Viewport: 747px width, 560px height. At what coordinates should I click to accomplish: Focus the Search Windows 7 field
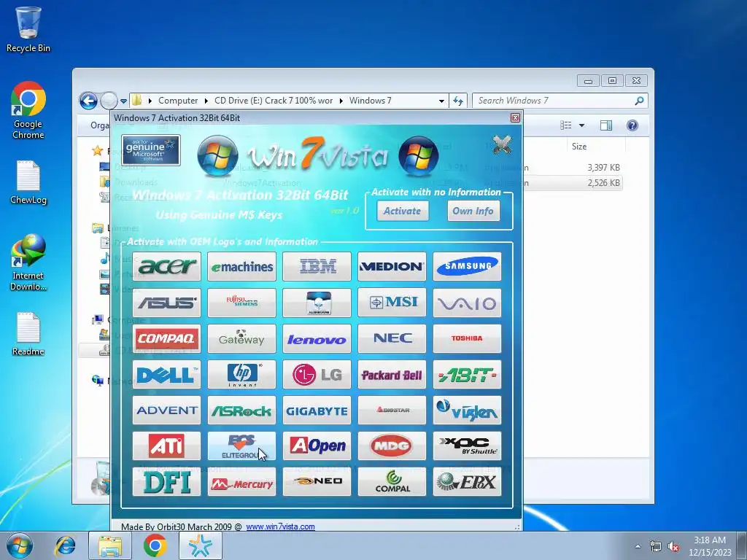(x=560, y=101)
